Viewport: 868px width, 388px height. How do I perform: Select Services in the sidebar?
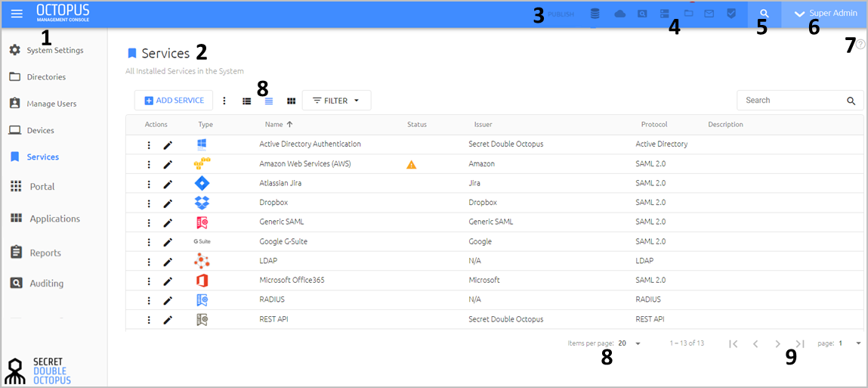(35, 157)
